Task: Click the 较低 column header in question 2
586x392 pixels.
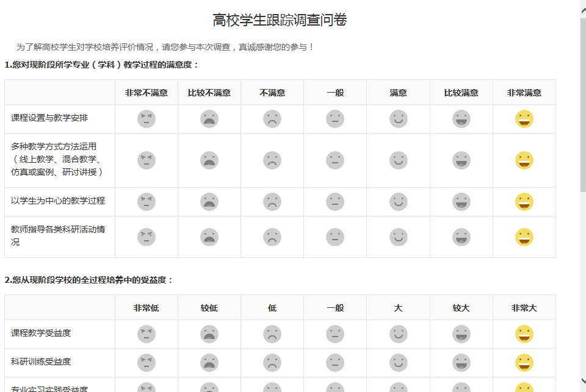Action: pos(209,308)
